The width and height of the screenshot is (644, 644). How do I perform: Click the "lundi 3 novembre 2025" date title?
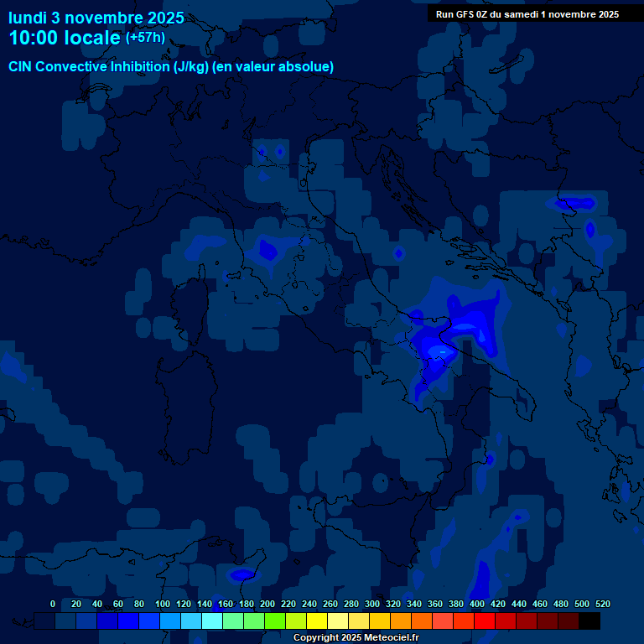pos(96,18)
